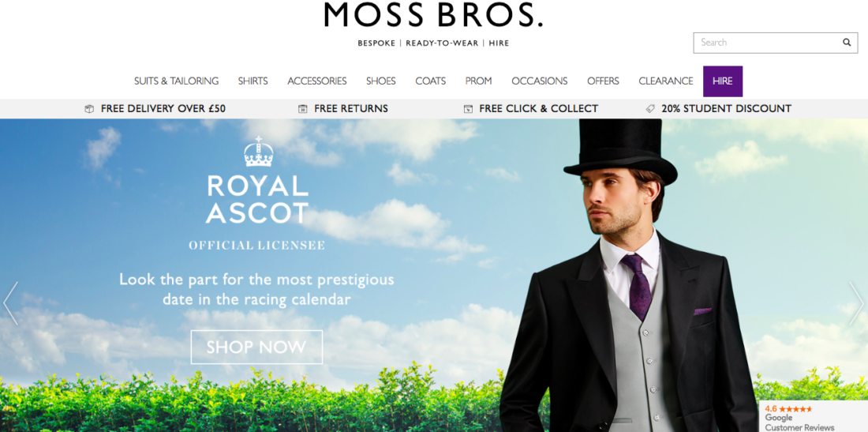Click inside the Search field
Viewport: 868px width, 432px height.
(x=767, y=43)
